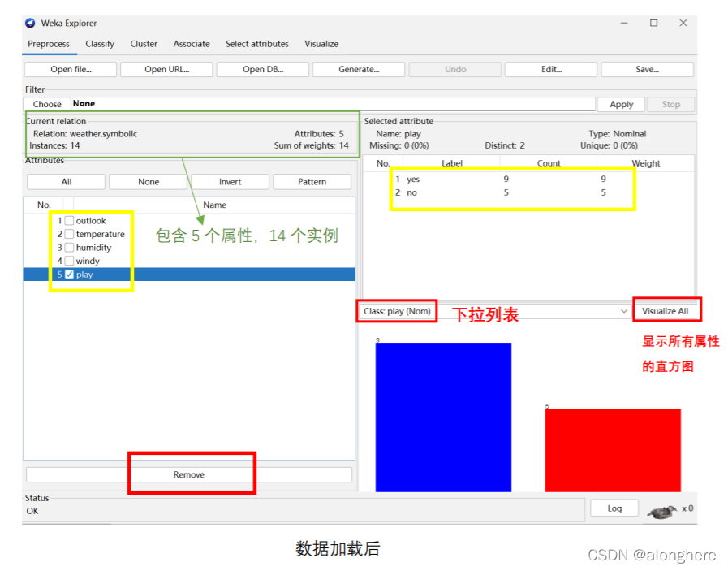The image size is (728, 571).
Task: Switch to the Visualize tab
Action: click(x=321, y=44)
